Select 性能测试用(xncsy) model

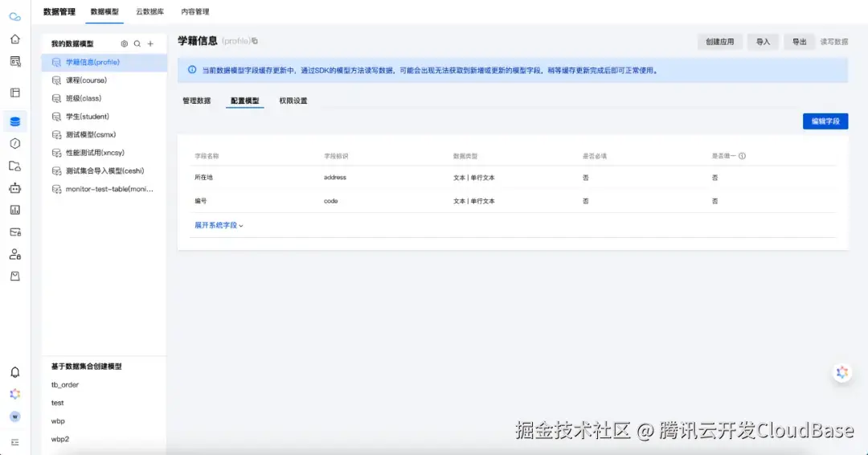point(104,153)
